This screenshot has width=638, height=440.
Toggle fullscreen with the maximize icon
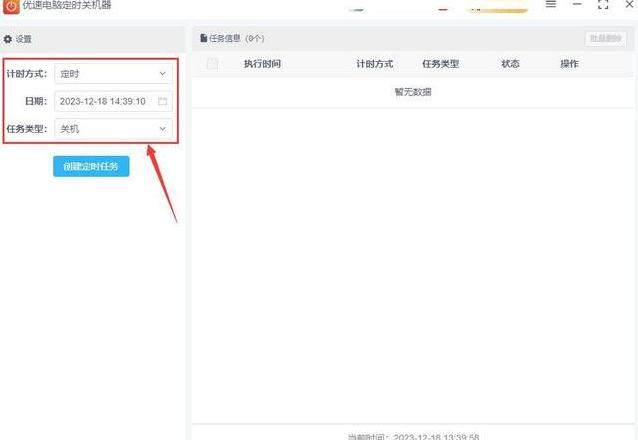[603, 4]
